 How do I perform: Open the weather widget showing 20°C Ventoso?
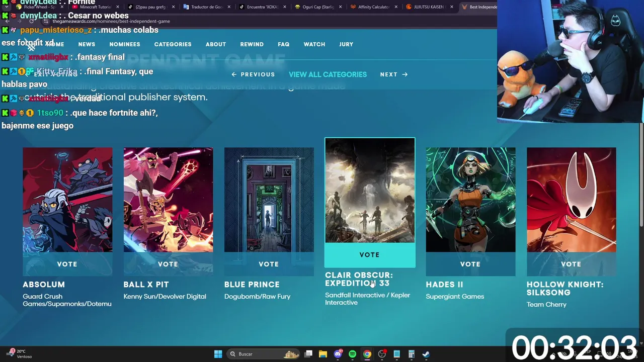click(20, 354)
